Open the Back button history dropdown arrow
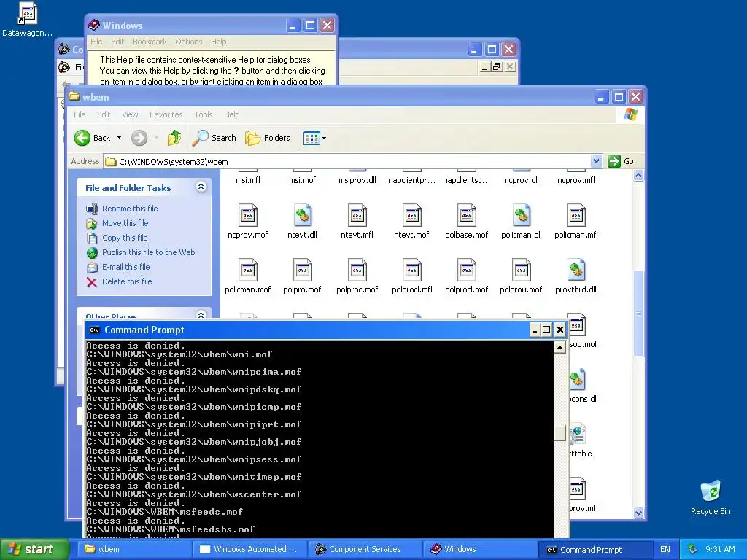747x560 pixels. [x=119, y=138]
